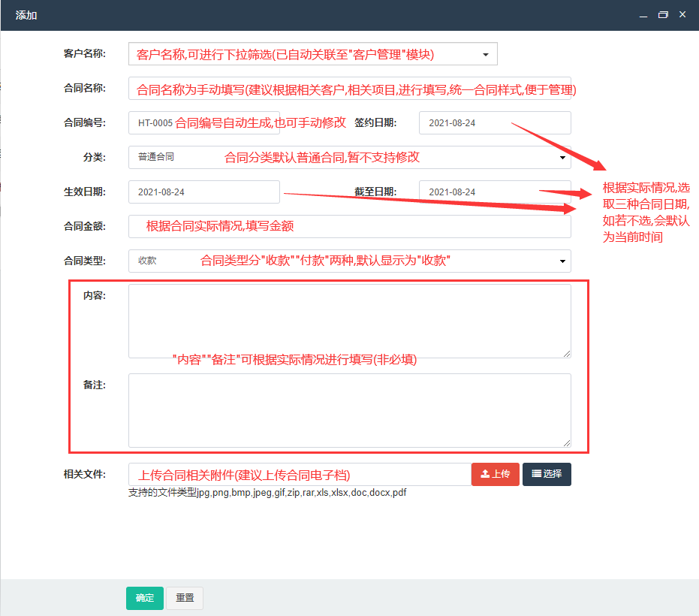Close the 添加 dialog window
This screenshot has height=616, width=699.
(682, 15)
